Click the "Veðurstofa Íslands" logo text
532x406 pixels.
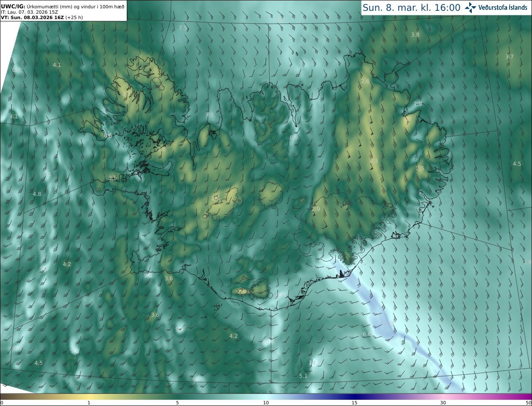503,7
